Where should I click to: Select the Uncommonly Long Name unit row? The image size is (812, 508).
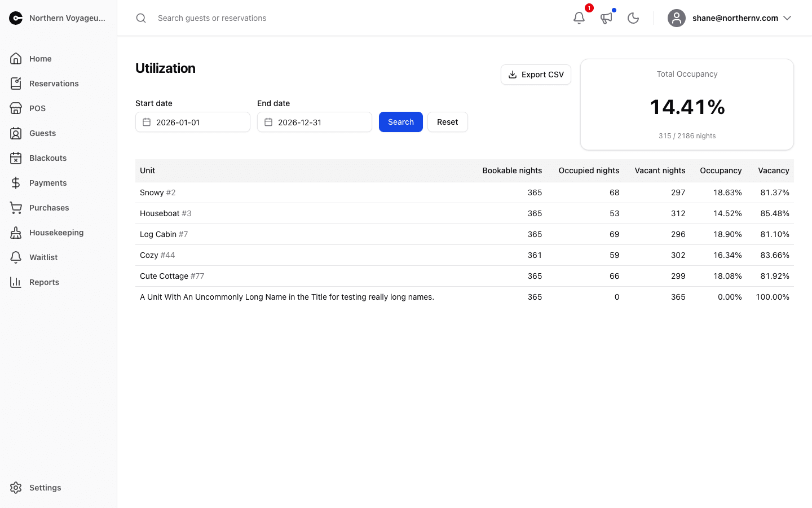click(x=465, y=297)
